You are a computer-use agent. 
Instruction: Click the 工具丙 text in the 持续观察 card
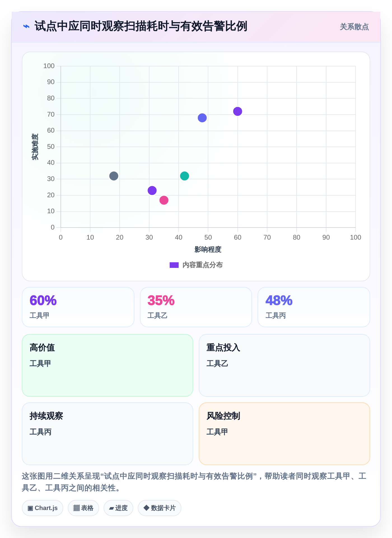click(41, 432)
